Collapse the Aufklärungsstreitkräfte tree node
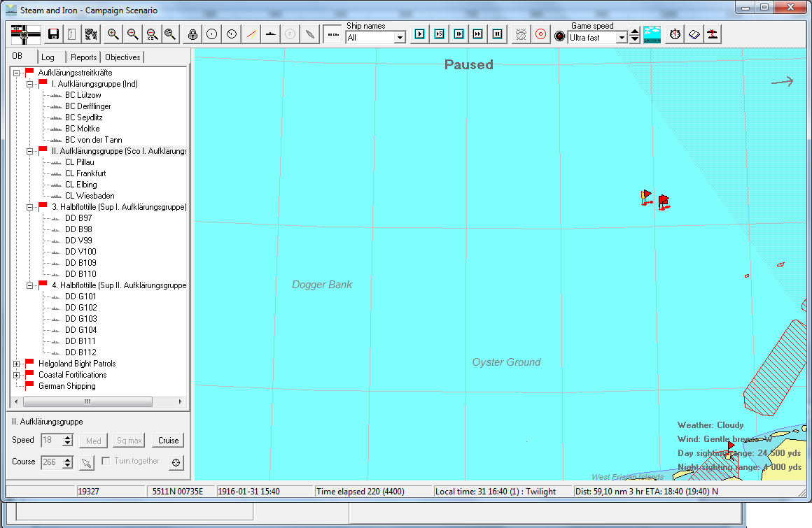Screen dimensions: 812x528 [17, 73]
